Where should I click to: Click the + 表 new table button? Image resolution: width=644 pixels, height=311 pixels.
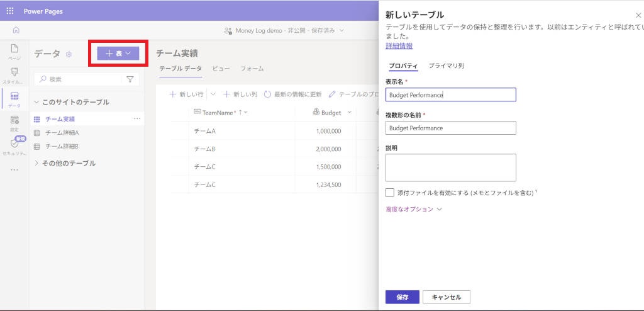point(118,54)
